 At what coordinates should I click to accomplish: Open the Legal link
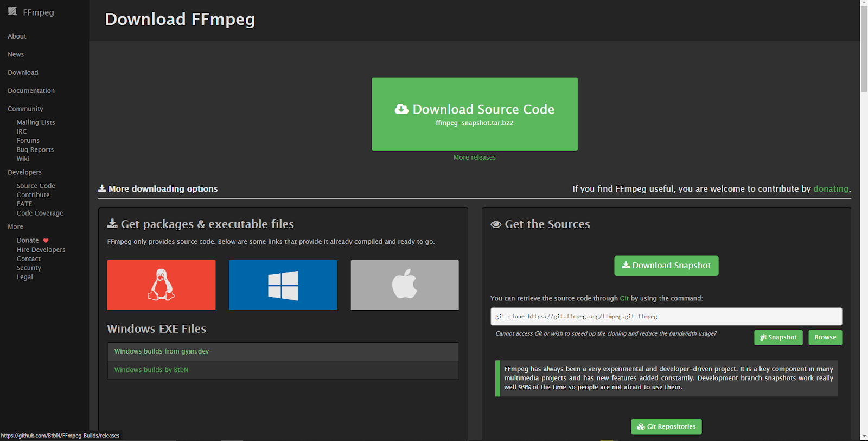click(25, 277)
